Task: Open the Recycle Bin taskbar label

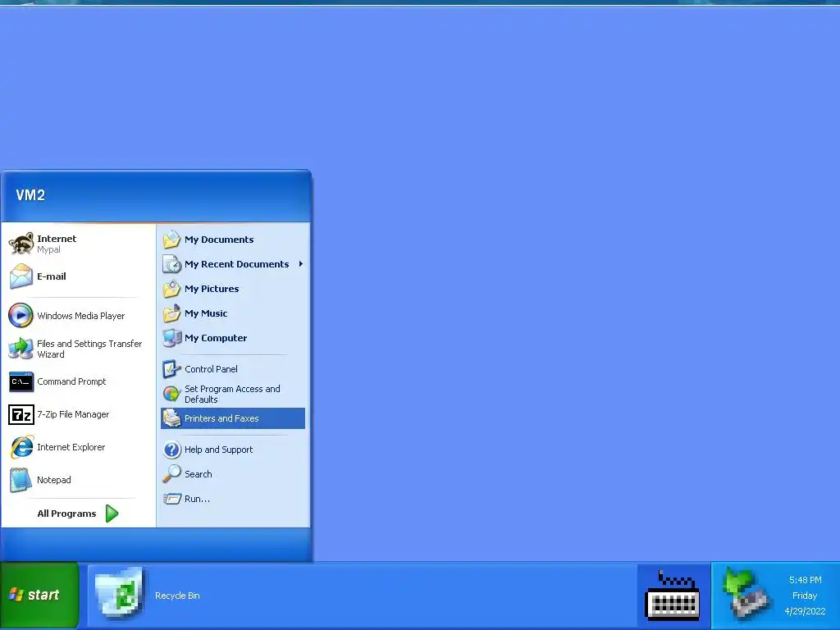Action: pyautogui.click(x=177, y=596)
